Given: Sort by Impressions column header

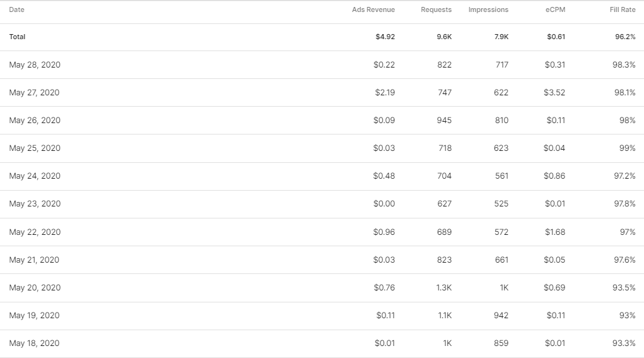Looking at the screenshot, I should click(488, 10).
